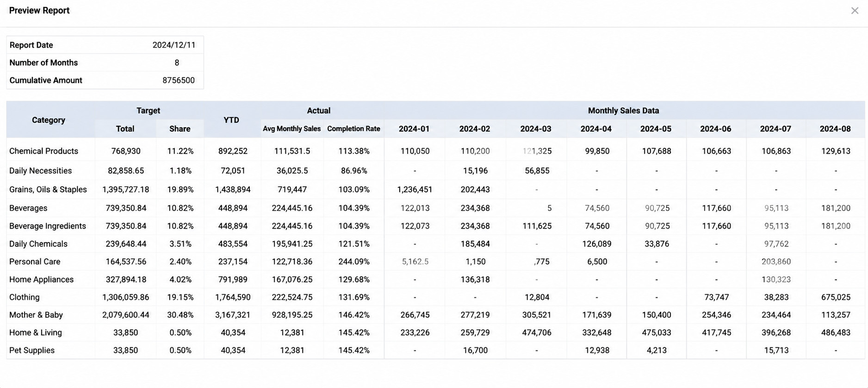Click the Preview Report title
868x388 pixels.
(39, 10)
